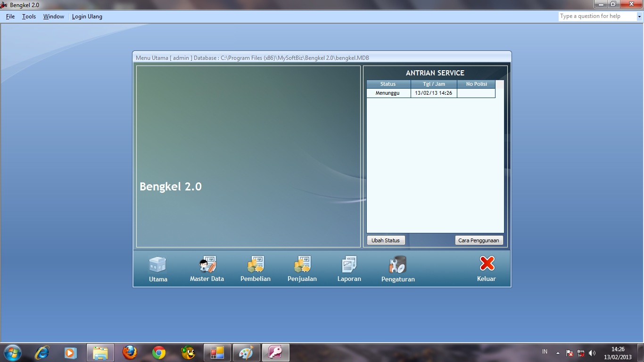644x362 pixels.
Task: Minimize the Bengkel 2.0 window
Action: pos(601,4)
